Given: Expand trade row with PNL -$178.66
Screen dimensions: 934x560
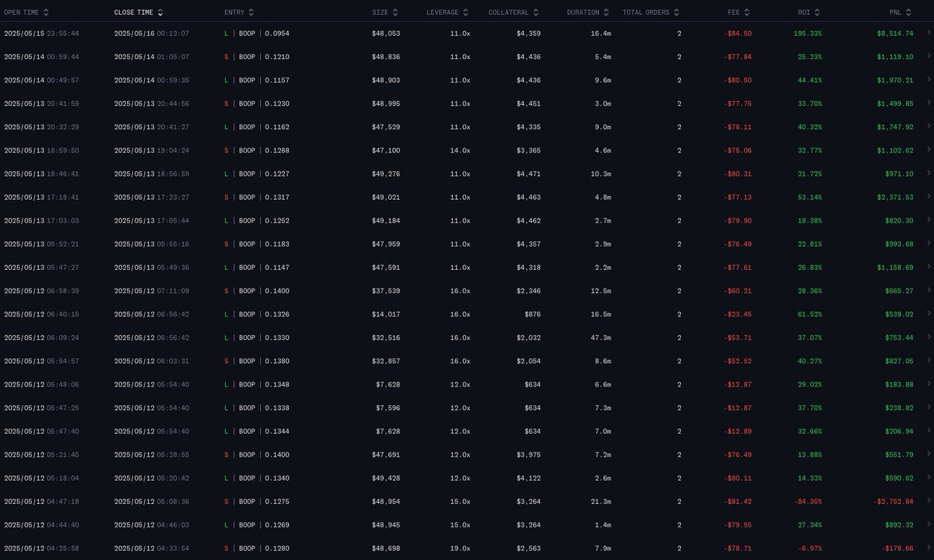Looking at the screenshot, I should pyautogui.click(x=927, y=548).
